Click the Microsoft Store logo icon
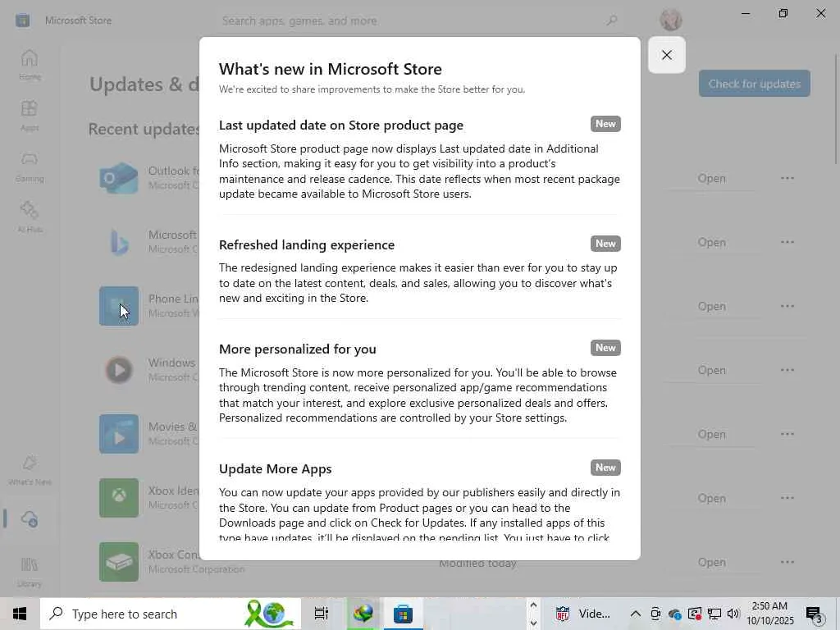The height and width of the screenshot is (630, 840). point(22,21)
